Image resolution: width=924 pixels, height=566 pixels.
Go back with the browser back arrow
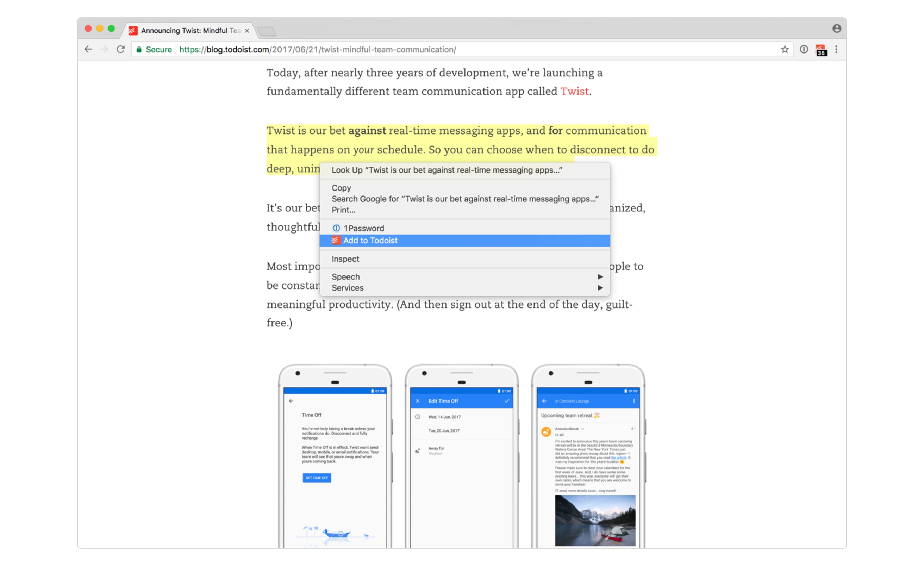click(x=88, y=50)
